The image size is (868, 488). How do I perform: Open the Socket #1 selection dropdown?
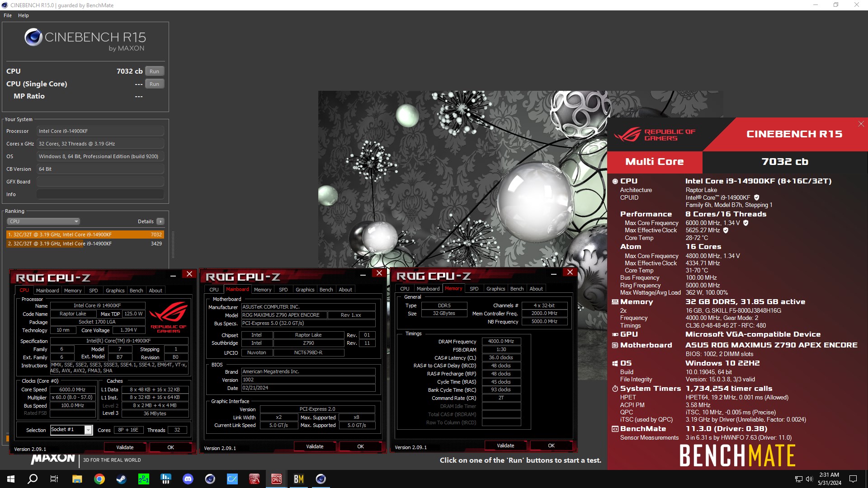tap(71, 430)
